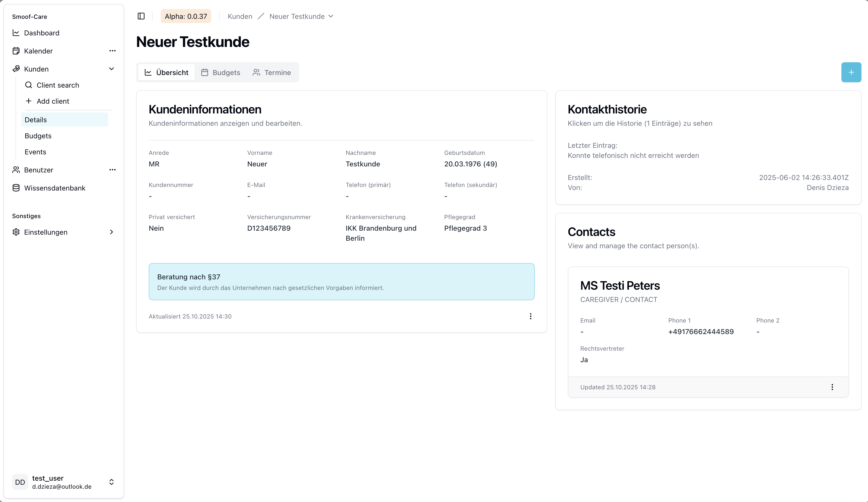Click the Wissensdatenbank database icon
The image size is (868, 502).
(x=16, y=188)
